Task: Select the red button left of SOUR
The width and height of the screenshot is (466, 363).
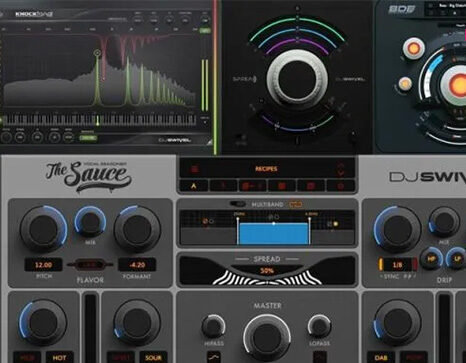Action: pos(121,358)
